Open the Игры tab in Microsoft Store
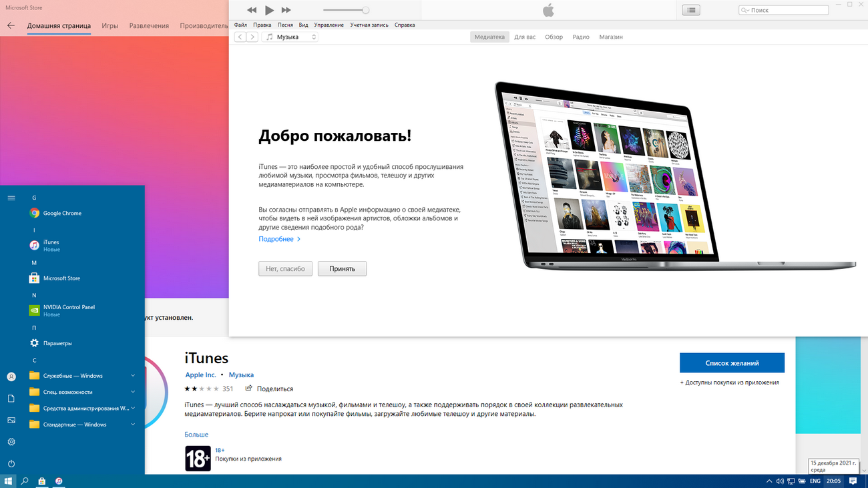The width and height of the screenshot is (868, 488). click(110, 26)
